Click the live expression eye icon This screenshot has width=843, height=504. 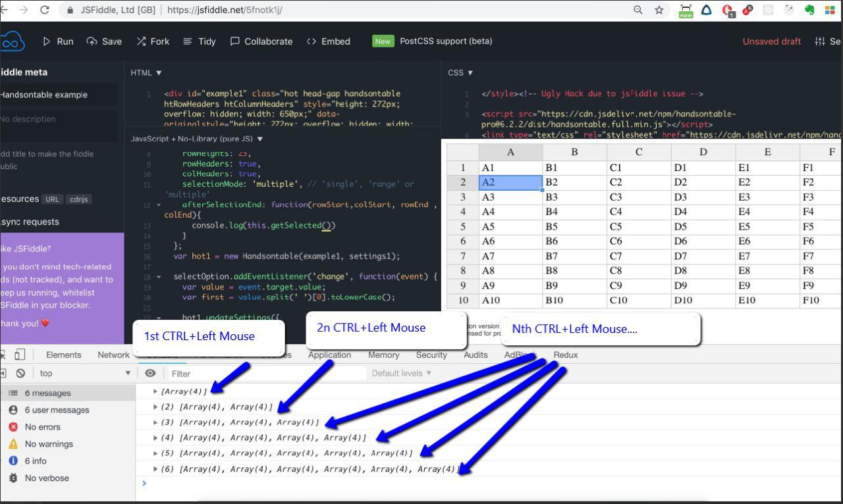(x=150, y=373)
